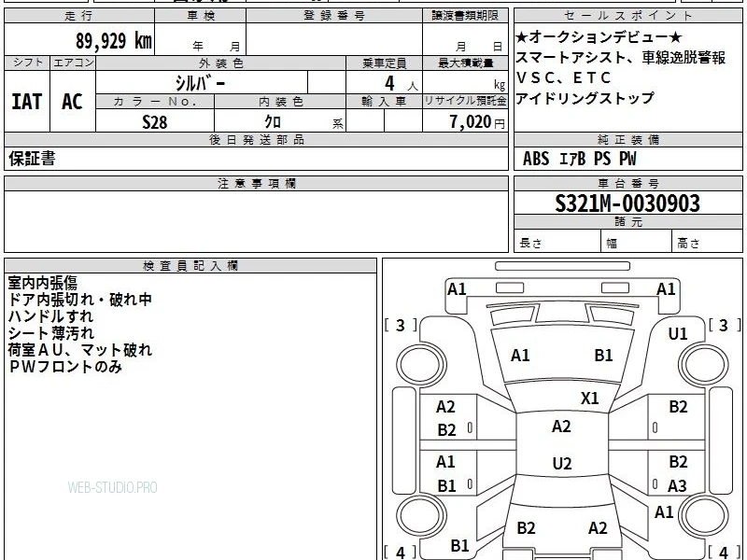Image resolution: width=747 pixels, height=560 pixels.
Task: Click the 輸入車 header
Action: tap(385, 102)
